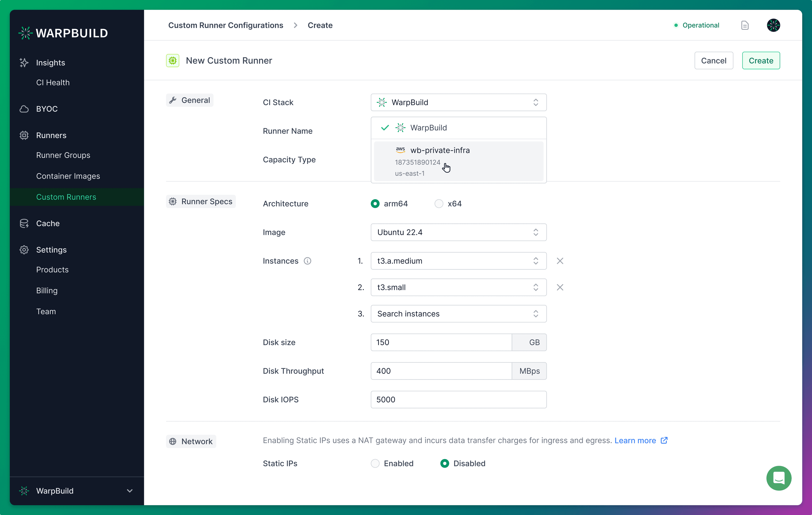Open the chat support bubble at bottom right
The width and height of the screenshot is (812, 515).
tap(779, 478)
